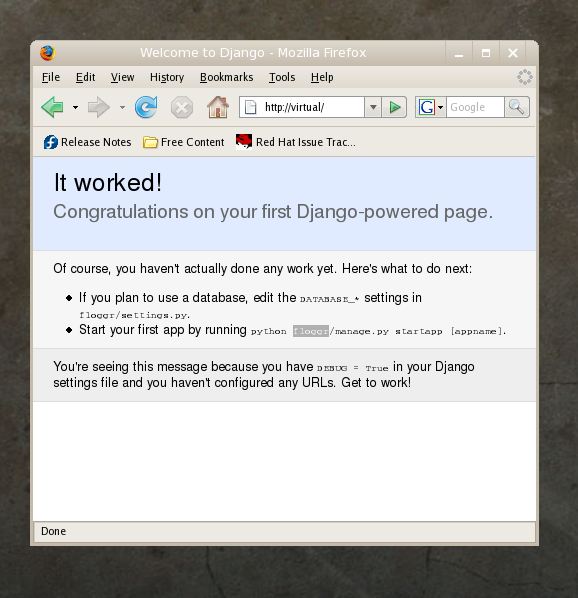Click the page icon in the address bar
The height and width of the screenshot is (598, 578).
250,107
